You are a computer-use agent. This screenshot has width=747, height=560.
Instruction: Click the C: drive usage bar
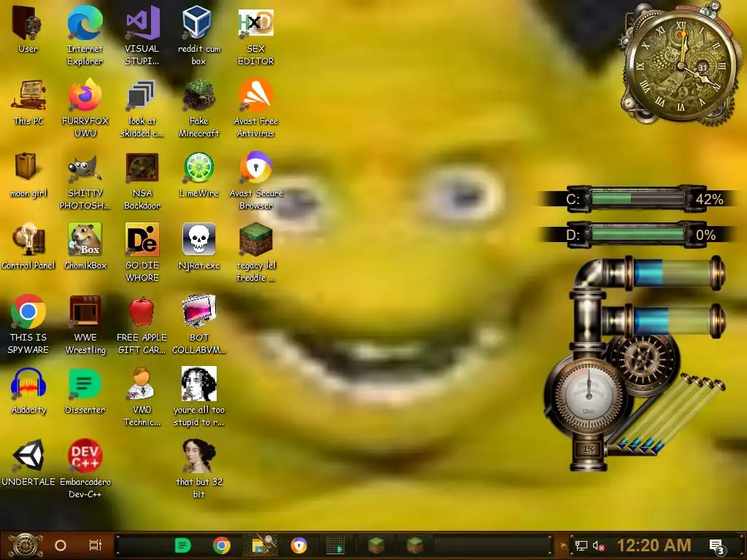click(x=638, y=198)
